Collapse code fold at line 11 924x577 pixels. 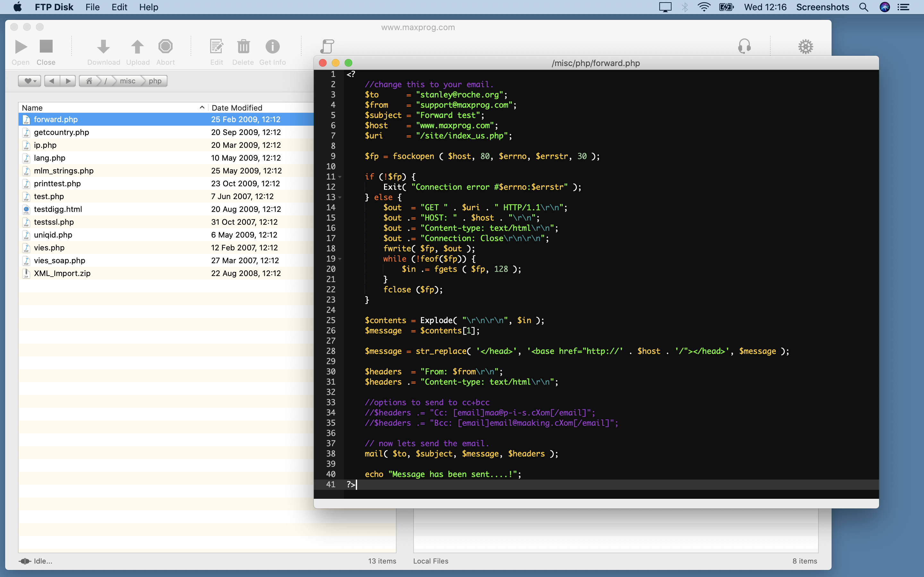point(340,177)
